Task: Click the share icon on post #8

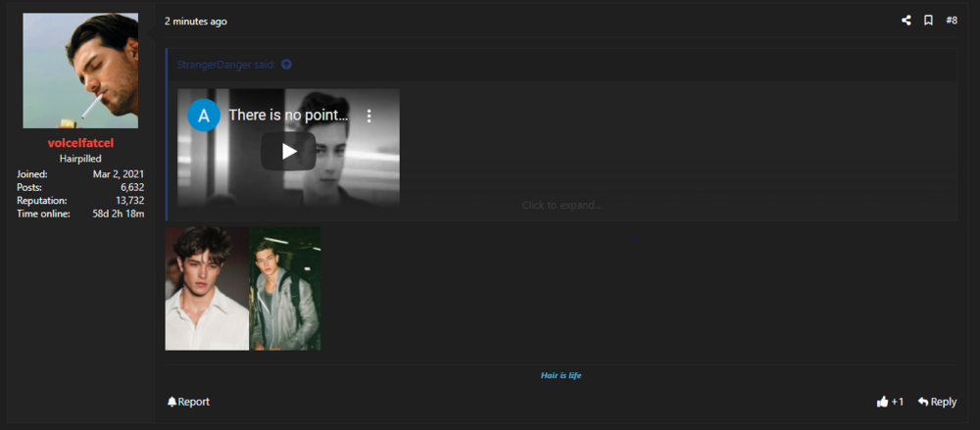Action: pos(906,21)
